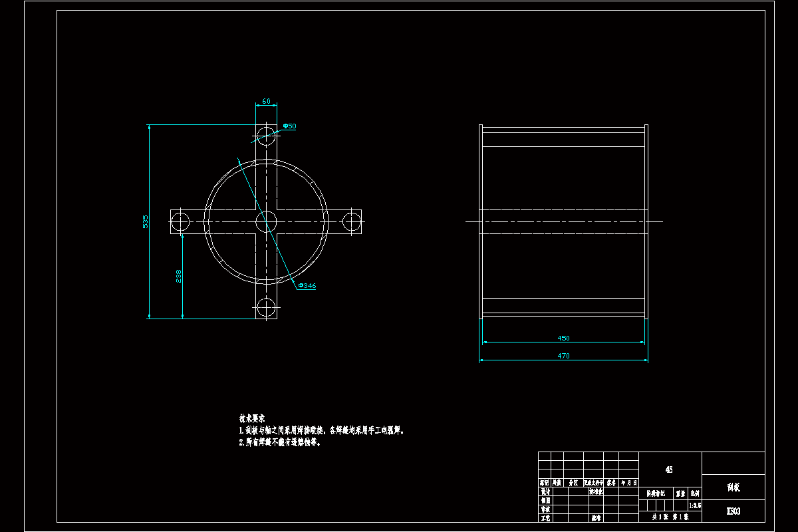Viewport: 798px width, 532px height.
Task: Select the Φ346 circle diameter label
Action: 307,286
